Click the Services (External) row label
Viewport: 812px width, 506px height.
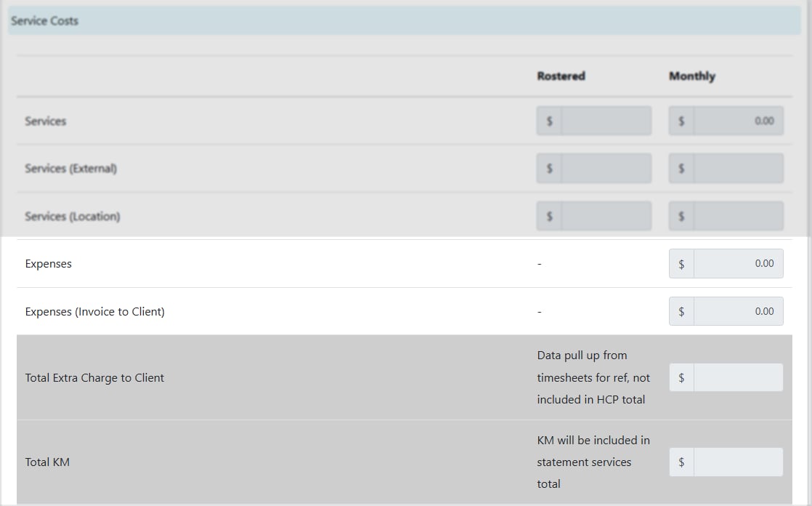(71, 169)
